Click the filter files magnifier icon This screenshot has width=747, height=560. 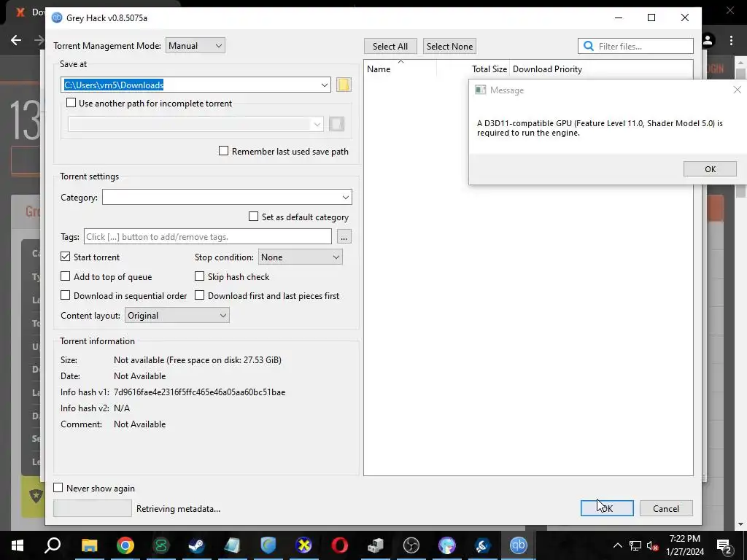point(589,46)
